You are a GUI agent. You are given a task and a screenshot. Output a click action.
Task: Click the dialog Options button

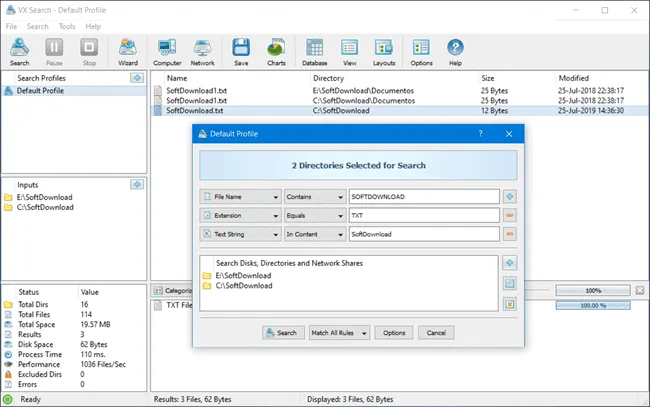point(394,333)
